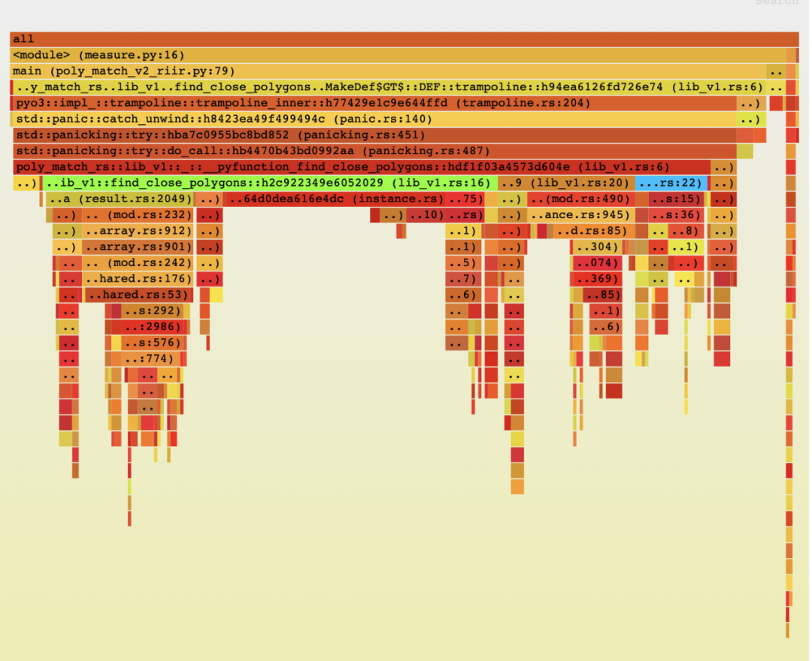Select the root 'all' frame

(x=404, y=39)
